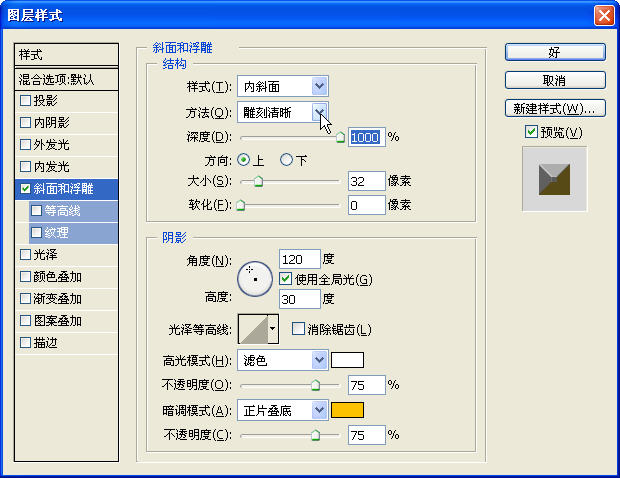Tick the 图案叠加 pattern overlay checkbox
620x478 pixels.
[x=25, y=321]
